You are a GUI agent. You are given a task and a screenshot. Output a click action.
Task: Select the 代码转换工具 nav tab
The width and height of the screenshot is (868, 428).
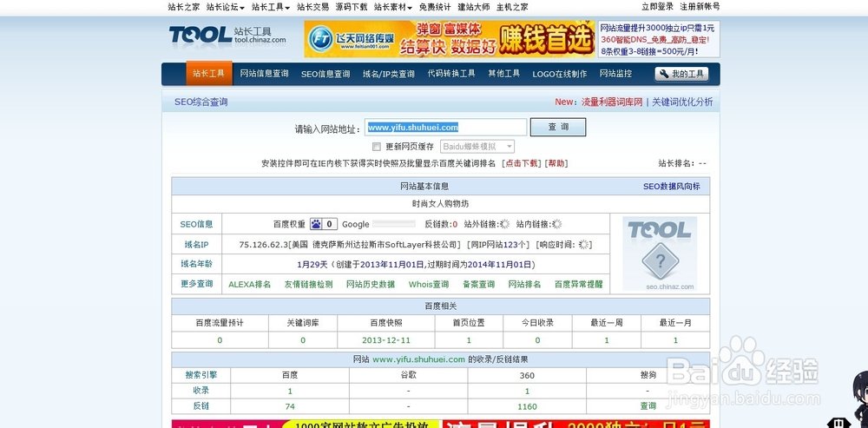451,74
